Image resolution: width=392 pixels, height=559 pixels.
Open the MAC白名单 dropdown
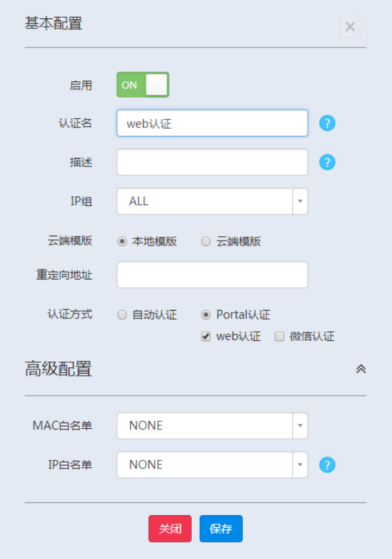[x=212, y=426]
